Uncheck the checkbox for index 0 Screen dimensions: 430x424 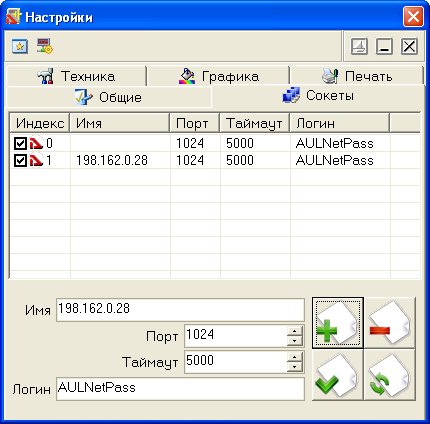(x=20, y=144)
